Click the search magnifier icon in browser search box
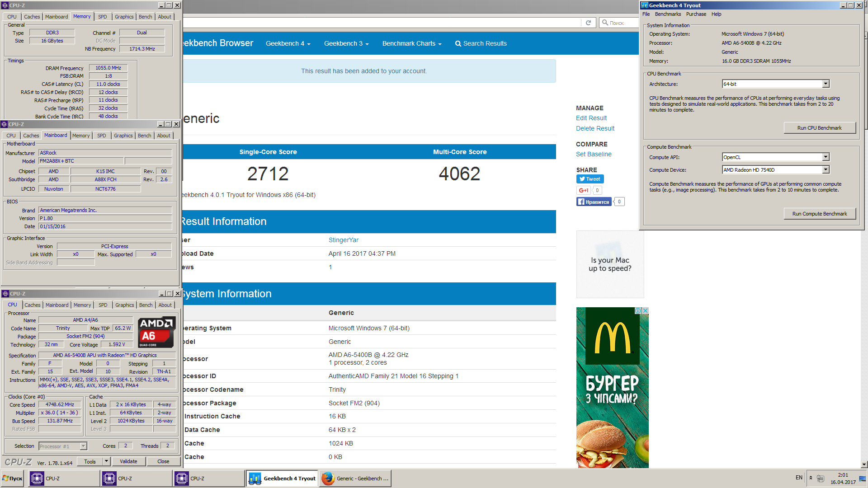The image size is (868, 488). coord(605,23)
